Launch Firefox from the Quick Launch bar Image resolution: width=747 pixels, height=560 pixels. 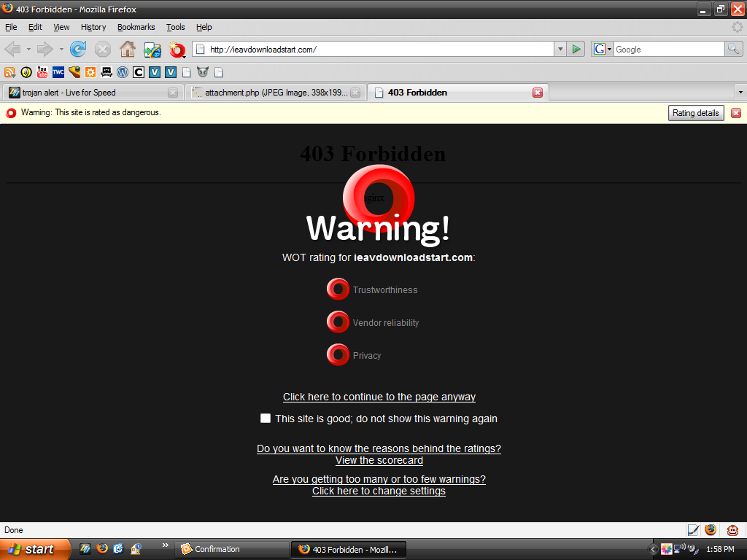coord(102,549)
